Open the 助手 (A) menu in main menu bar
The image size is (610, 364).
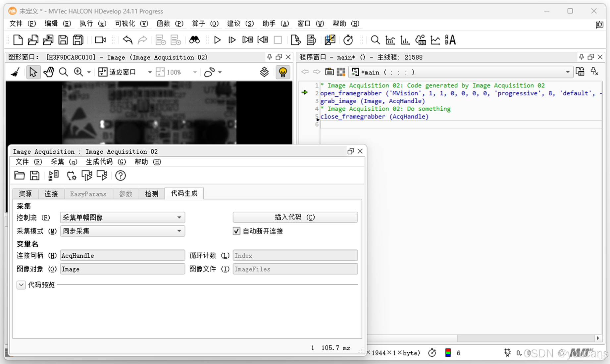pos(276,24)
